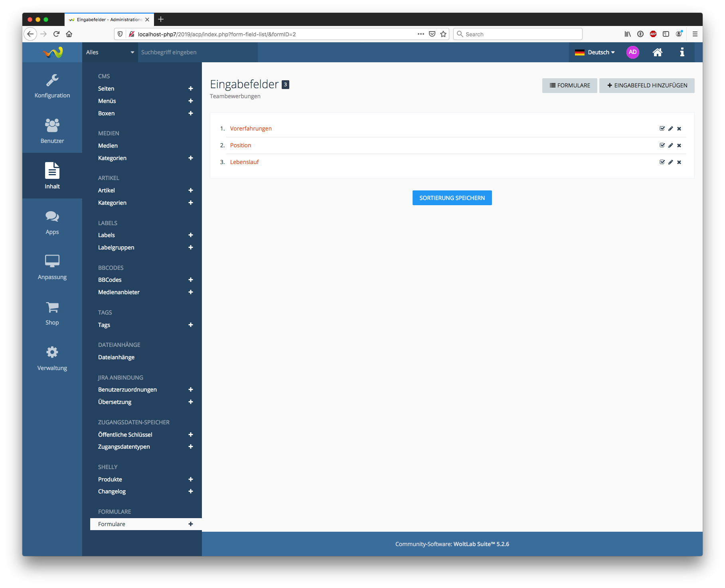
Task: Toggle the enabled checkbox for Lebenslauf
Action: (662, 162)
